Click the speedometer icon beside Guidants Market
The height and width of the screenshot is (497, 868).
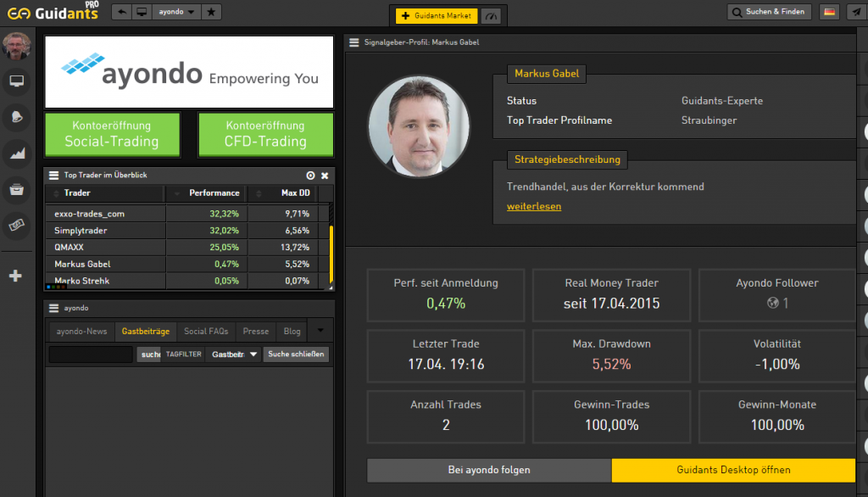490,16
